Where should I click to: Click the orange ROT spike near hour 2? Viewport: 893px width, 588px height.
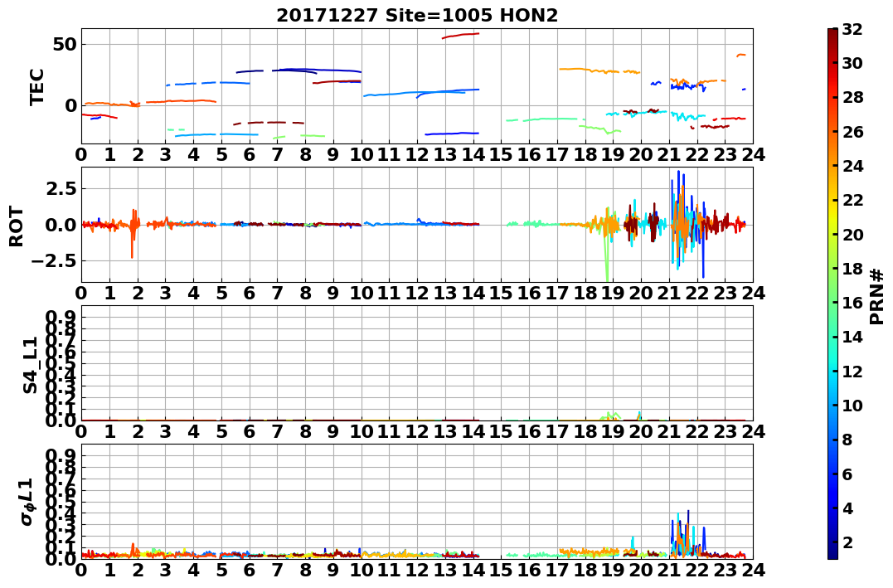tap(133, 234)
